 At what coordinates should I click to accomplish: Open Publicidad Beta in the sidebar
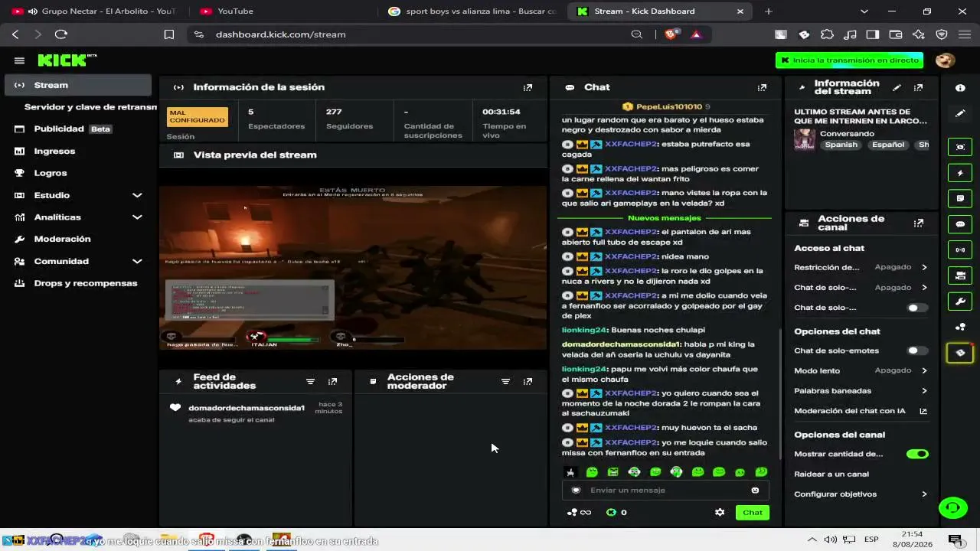pyautogui.click(x=78, y=129)
